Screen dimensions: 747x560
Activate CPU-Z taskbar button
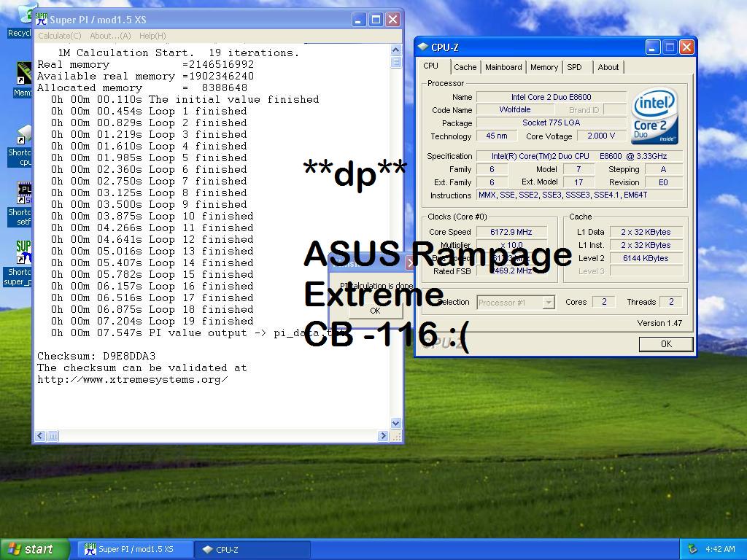pos(252,550)
